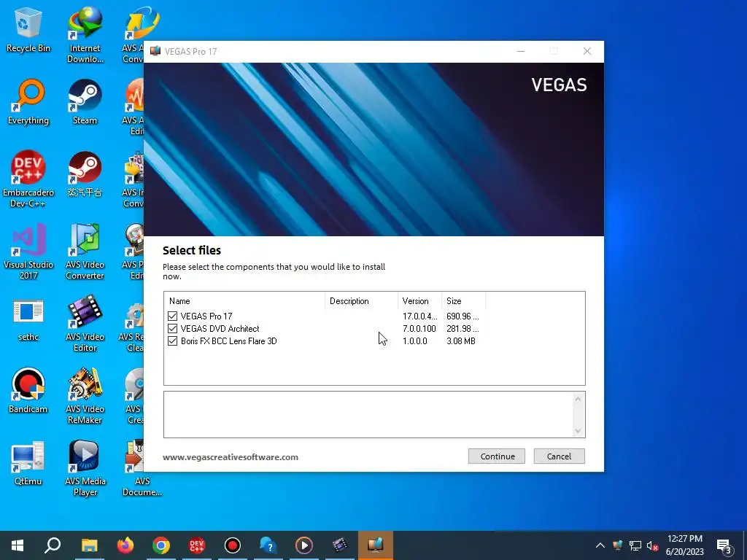Open taskbar search magnifier
The image size is (747, 560).
tap(53, 545)
